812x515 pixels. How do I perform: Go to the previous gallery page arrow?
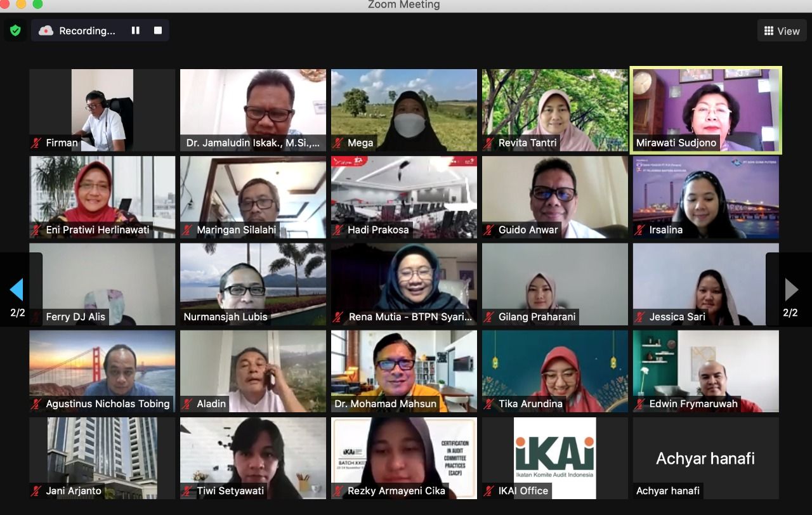[16, 290]
